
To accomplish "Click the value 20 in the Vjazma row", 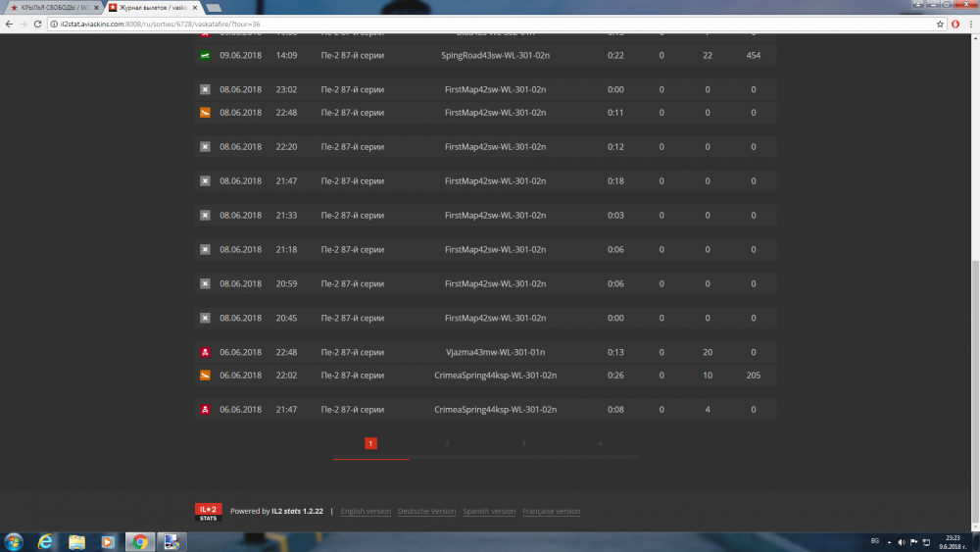I will tap(708, 352).
